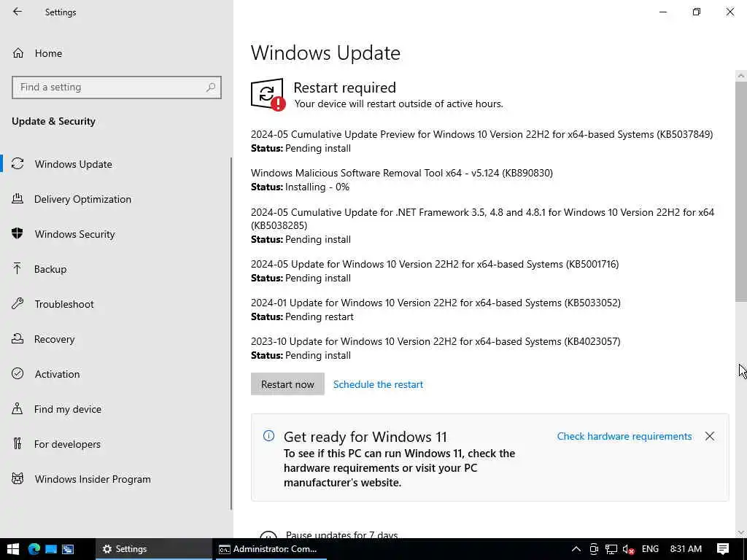
Task: Open Windows Security page
Action: 74,234
